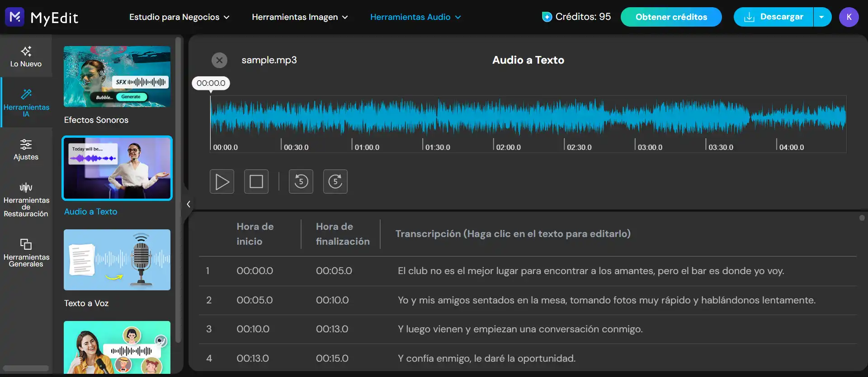This screenshot has height=377, width=868.
Task: Click the MyEdit logo
Action: coord(42,17)
